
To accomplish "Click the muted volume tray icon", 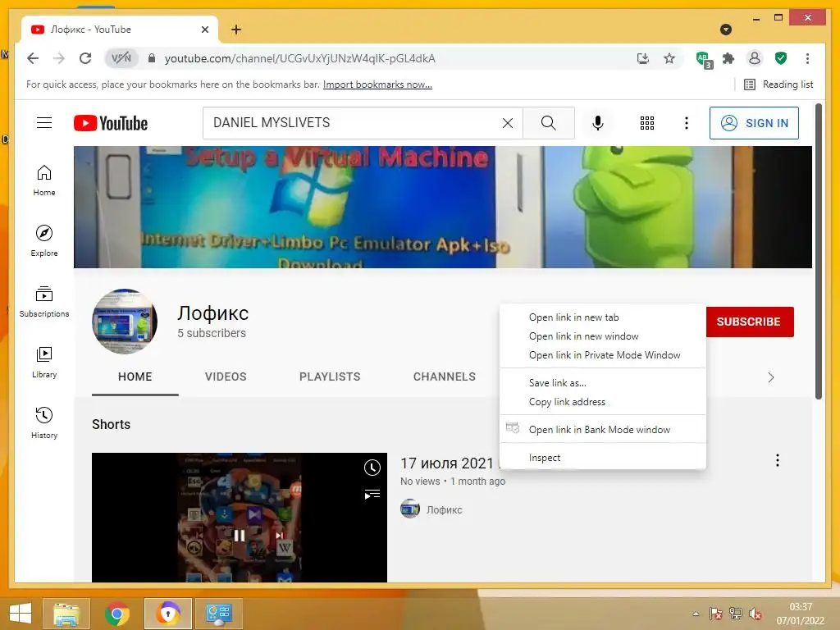I will click(x=756, y=614).
